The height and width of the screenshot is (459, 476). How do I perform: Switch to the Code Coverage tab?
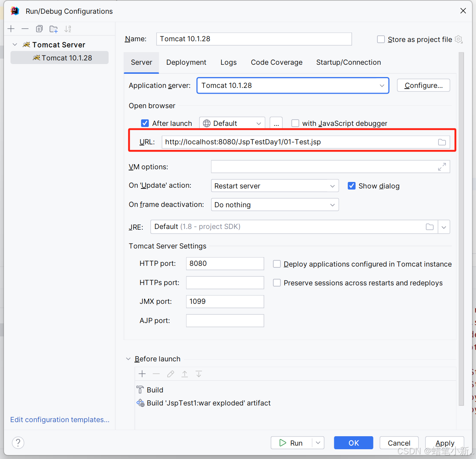[x=276, y=62]
